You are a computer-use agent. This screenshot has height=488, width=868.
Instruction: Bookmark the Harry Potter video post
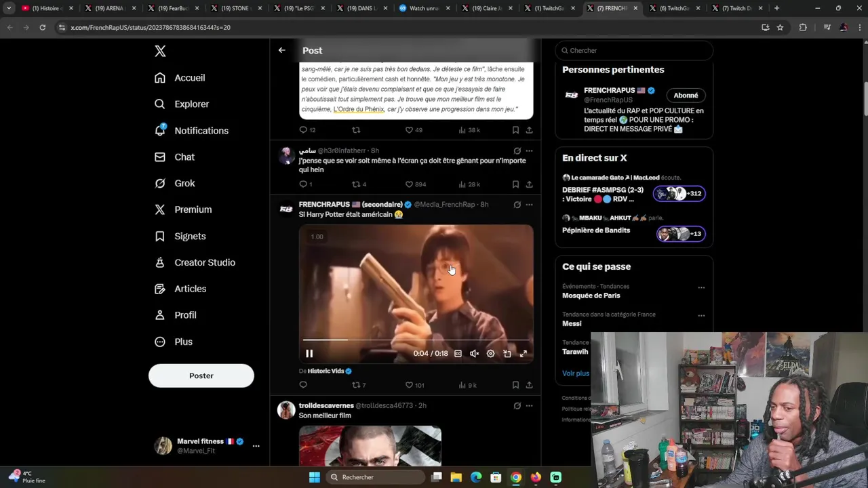(x=515, y=385)
